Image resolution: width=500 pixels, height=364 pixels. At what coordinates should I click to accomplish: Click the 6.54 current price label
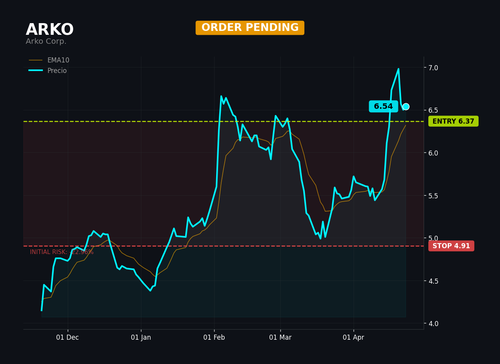point(383,106)
